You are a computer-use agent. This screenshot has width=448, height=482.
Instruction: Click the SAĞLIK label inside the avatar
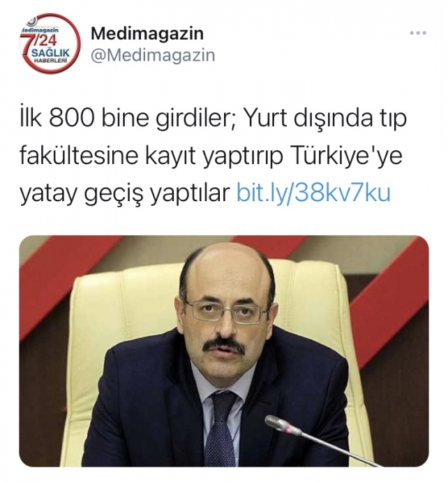pyautogui.click(x=50, y=52)
